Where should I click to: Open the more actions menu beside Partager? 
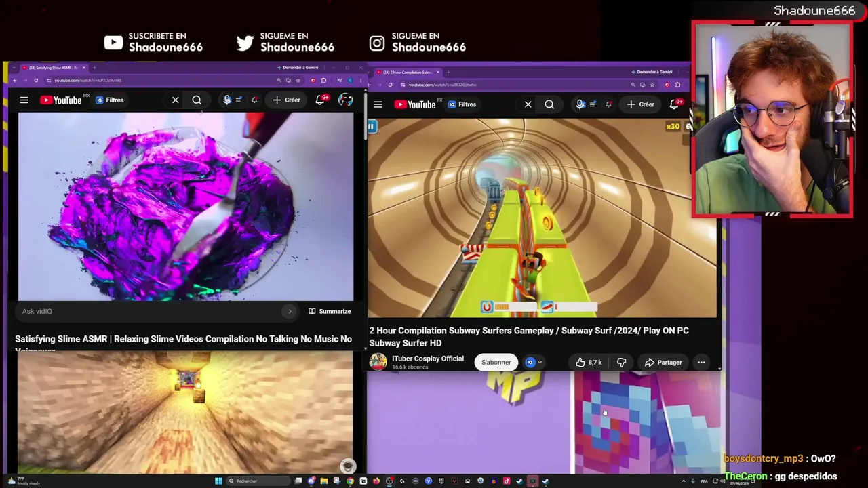tap(701, 363)
